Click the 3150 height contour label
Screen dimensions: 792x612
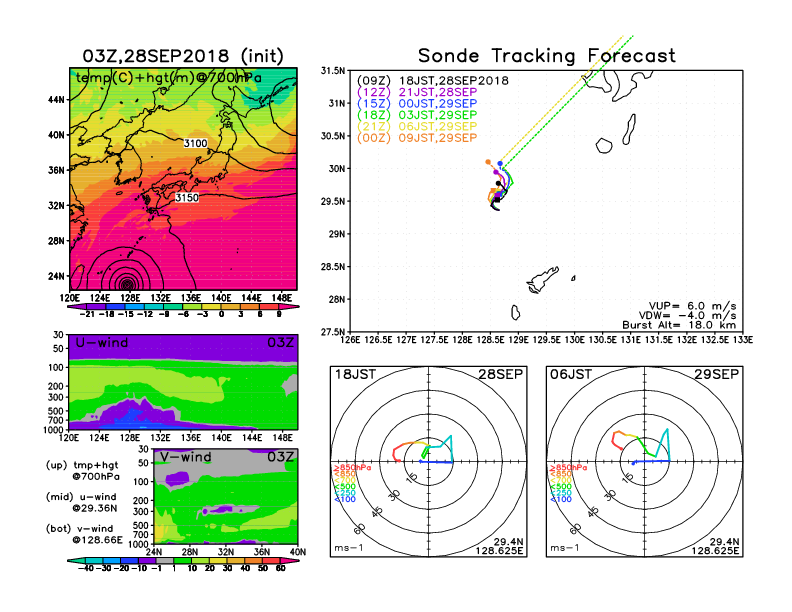(x=187, y=197)
